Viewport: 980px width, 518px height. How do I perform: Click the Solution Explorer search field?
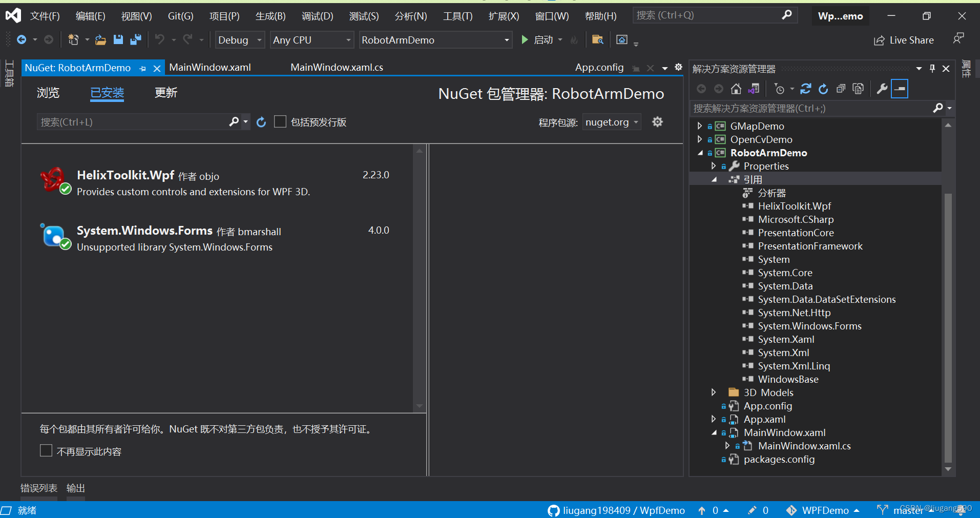coord(812,108)
